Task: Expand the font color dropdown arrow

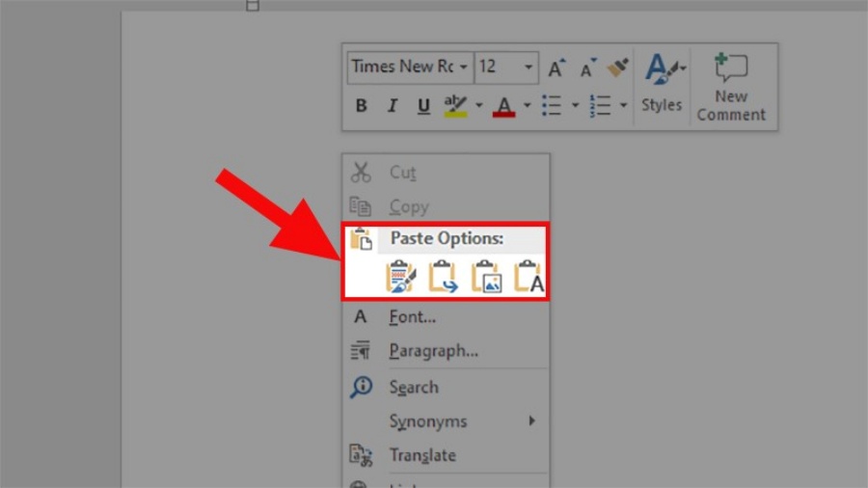Action: 528,105
